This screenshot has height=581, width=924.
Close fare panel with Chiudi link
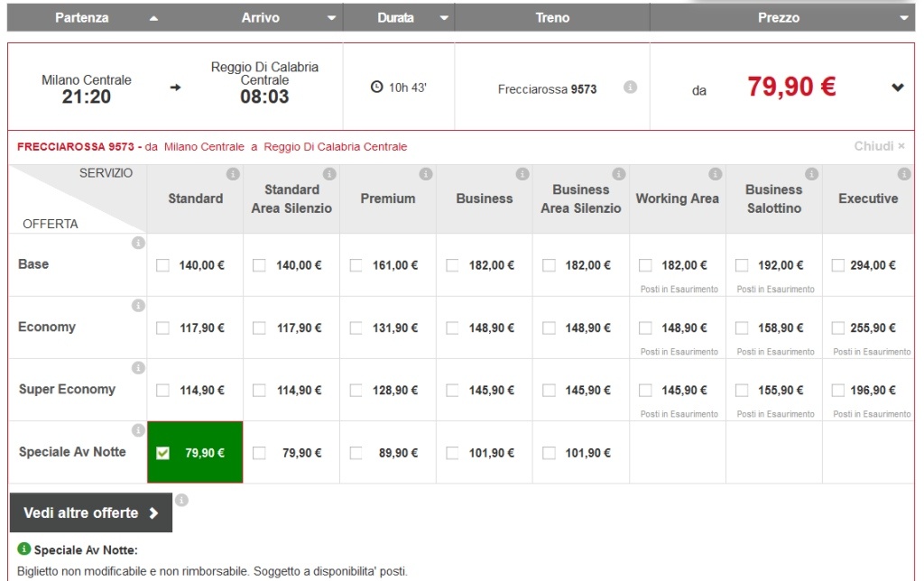tap(879, 146)
